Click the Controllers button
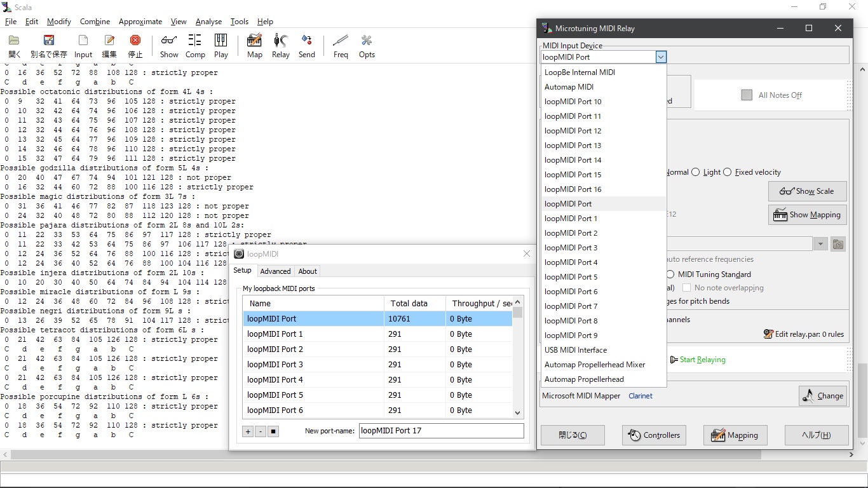Screen dimensions: 868x488 tap(654, 435)
